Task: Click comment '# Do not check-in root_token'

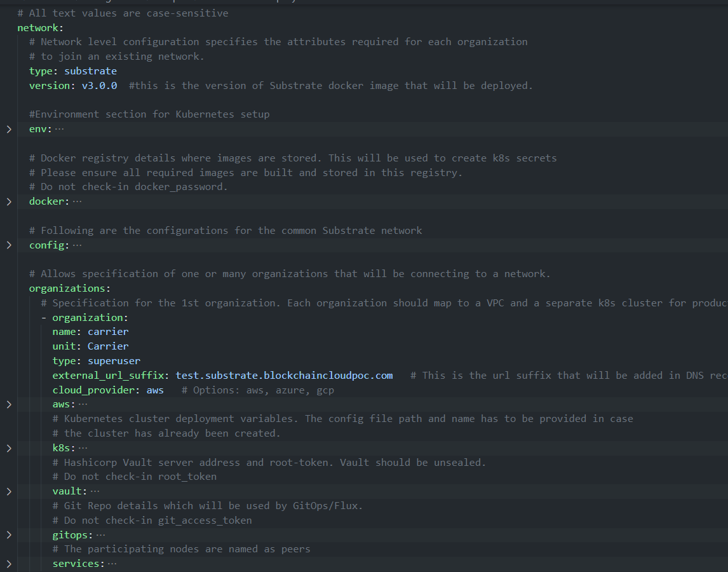Action: pos(135,477)
